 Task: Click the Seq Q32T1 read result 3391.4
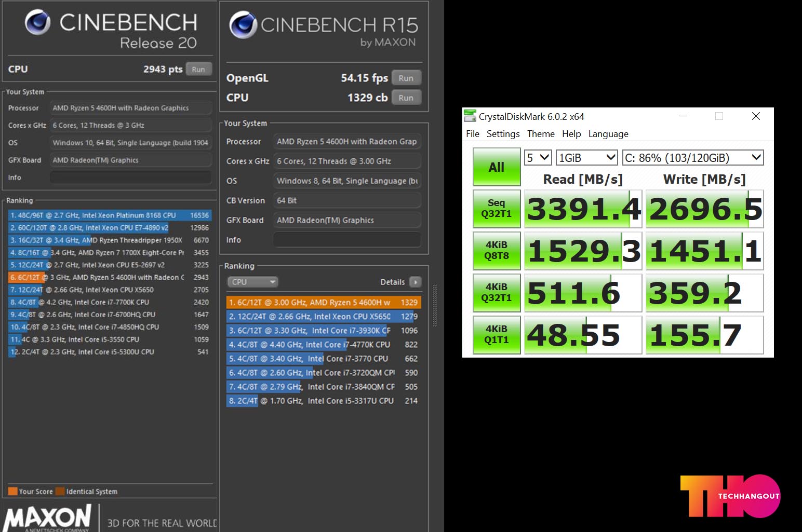click(583, 209)
